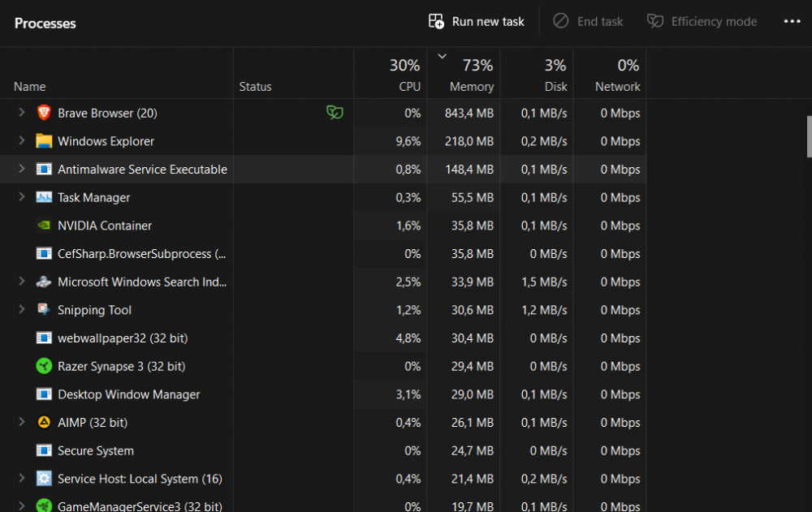Click the Desktop Window Manager icon

point(44,394)
